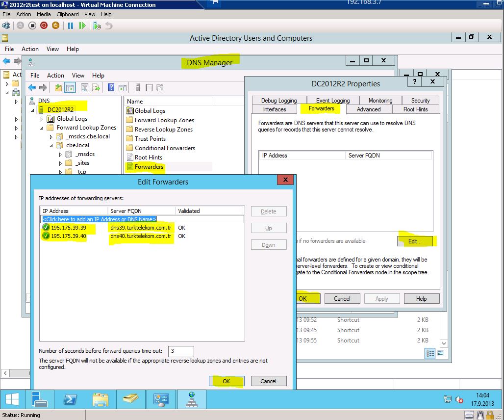Image resolution: width=504 pixels, height=420 pixels.
Task: Switch to DNS Manager taskbar icon
Action: coord(192,399)
